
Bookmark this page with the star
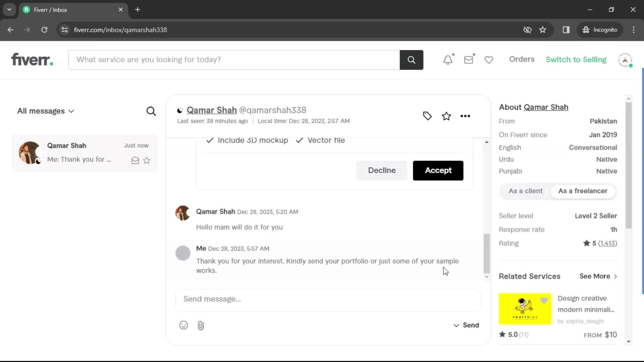pyautogui.click(x=542, y=30)
